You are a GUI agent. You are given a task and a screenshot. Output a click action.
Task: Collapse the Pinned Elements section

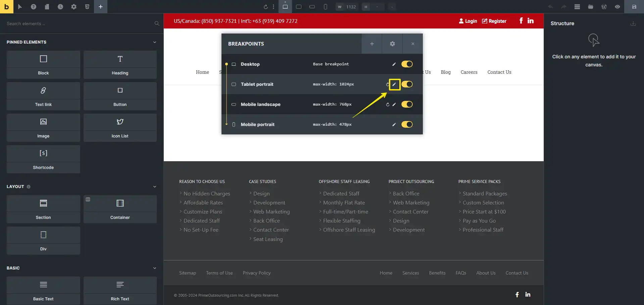point(155,42)
